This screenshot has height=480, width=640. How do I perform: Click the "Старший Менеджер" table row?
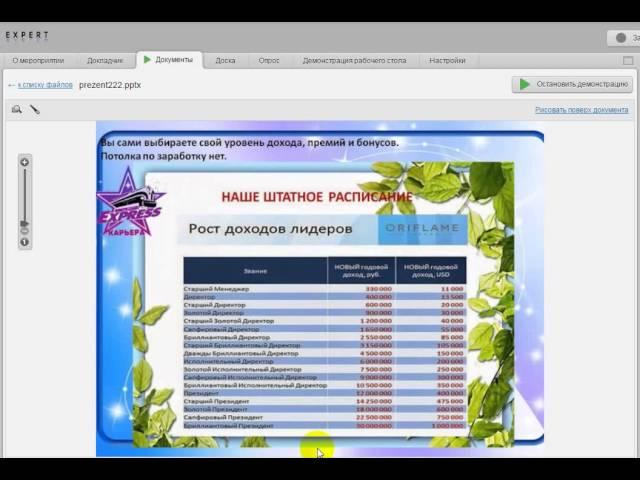point(324,289)
